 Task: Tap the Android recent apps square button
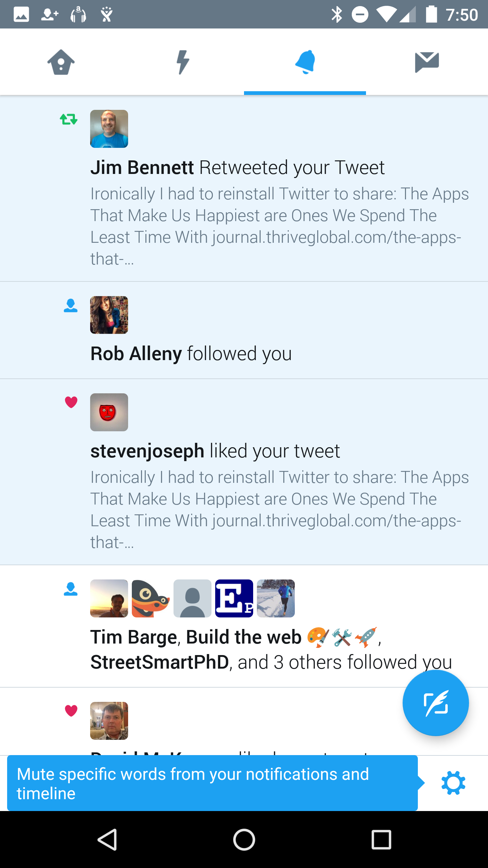[381, 840]
